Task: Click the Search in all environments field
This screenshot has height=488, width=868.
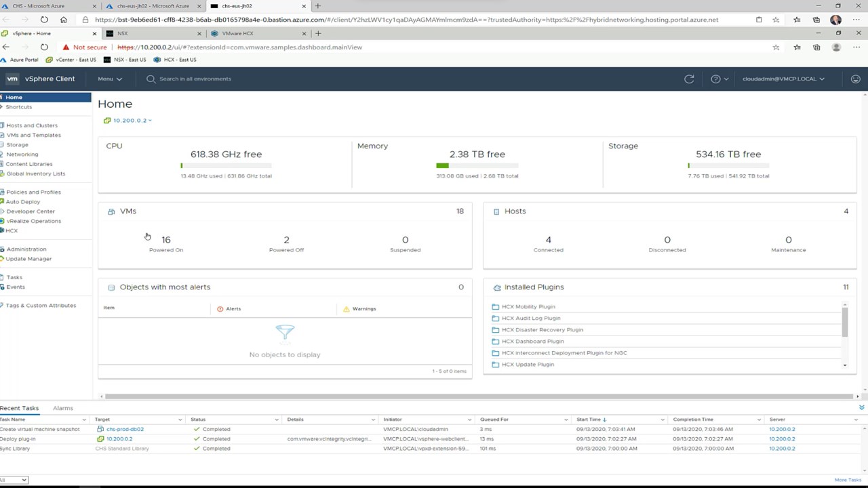Action: click(x=195, y=79)
